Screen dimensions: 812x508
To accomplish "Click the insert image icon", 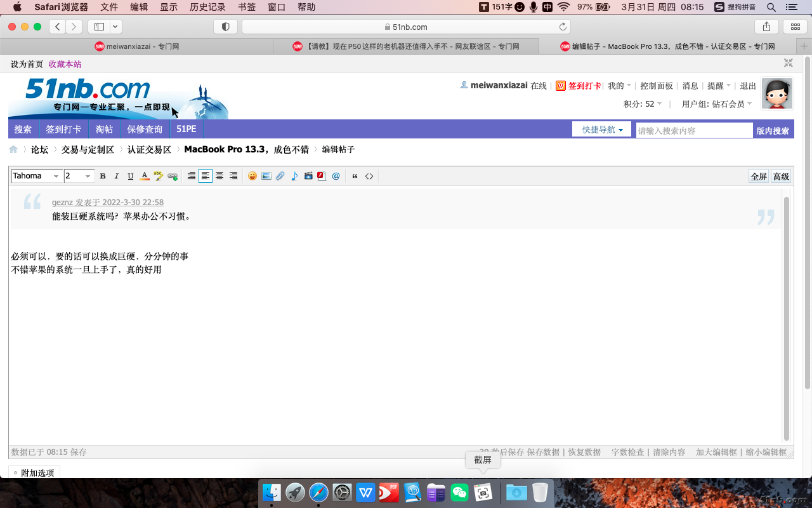I will [266, 176].
